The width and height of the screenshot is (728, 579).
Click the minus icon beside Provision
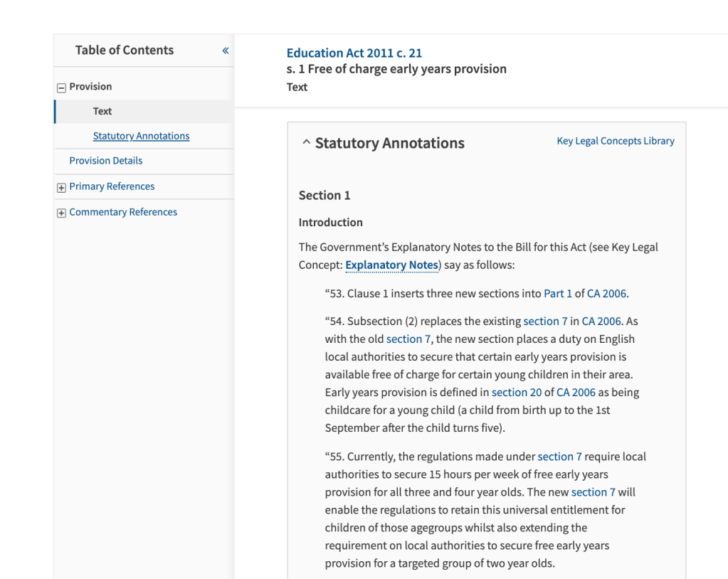point(61,87)
